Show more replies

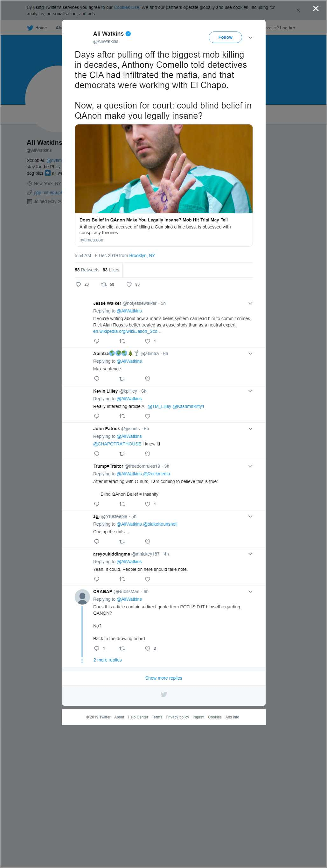164,678
